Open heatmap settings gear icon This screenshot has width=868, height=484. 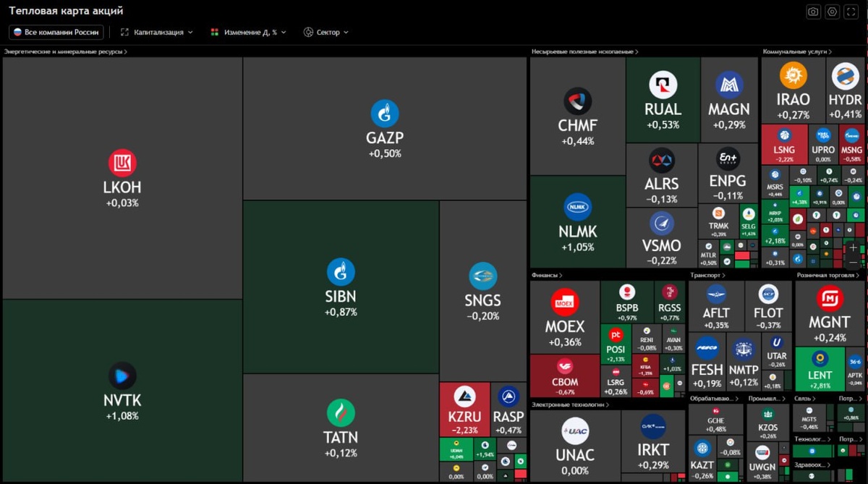833,12
